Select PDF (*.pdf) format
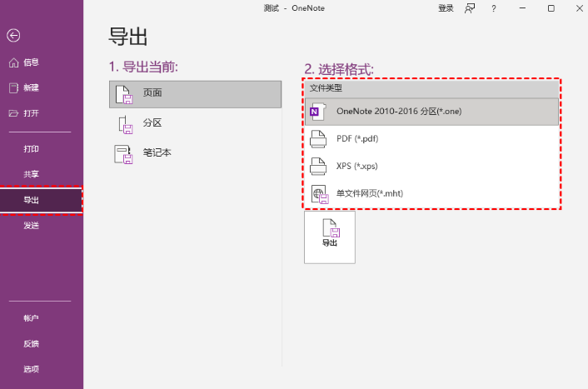 coord(431,139)
